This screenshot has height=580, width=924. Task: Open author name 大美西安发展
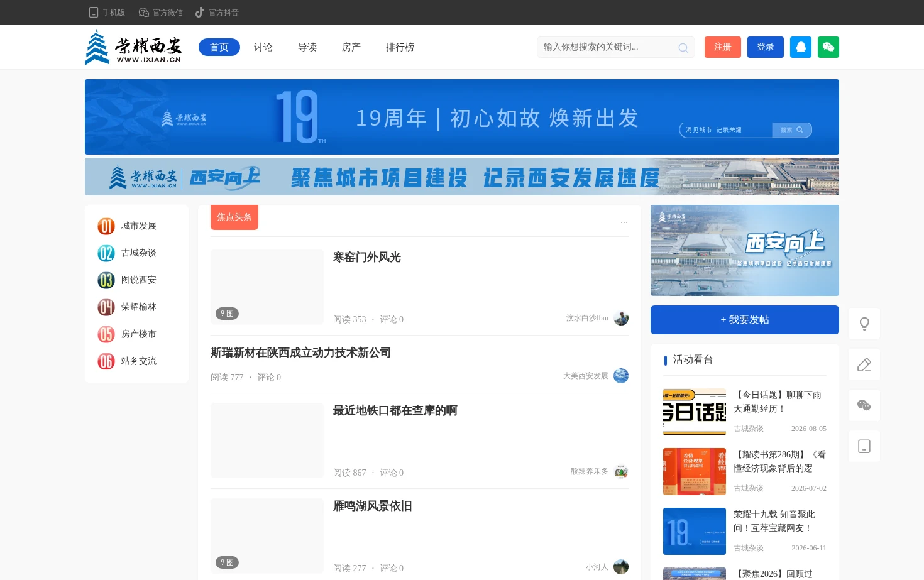[586, 376]
